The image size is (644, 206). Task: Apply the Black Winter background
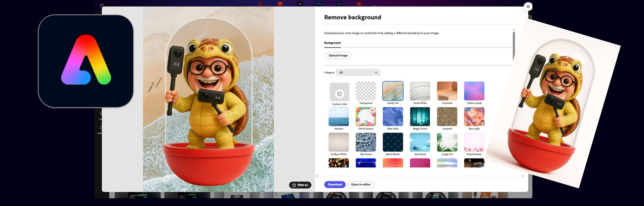[393, 142]
